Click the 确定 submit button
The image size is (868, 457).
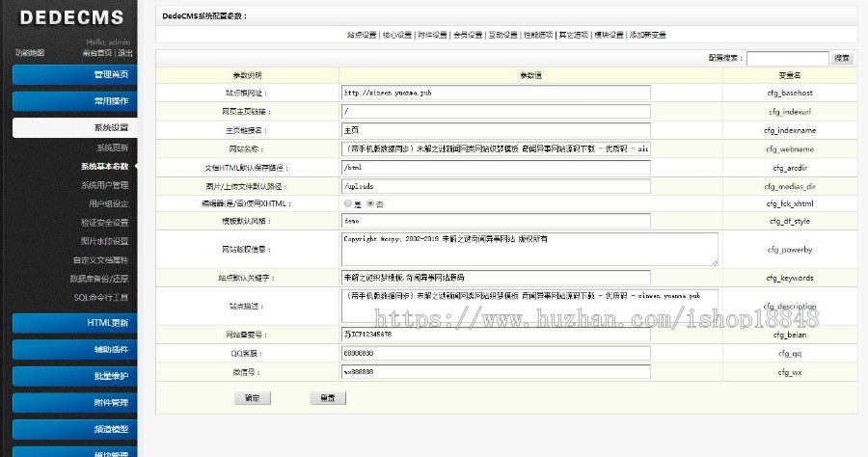(253, 398)
